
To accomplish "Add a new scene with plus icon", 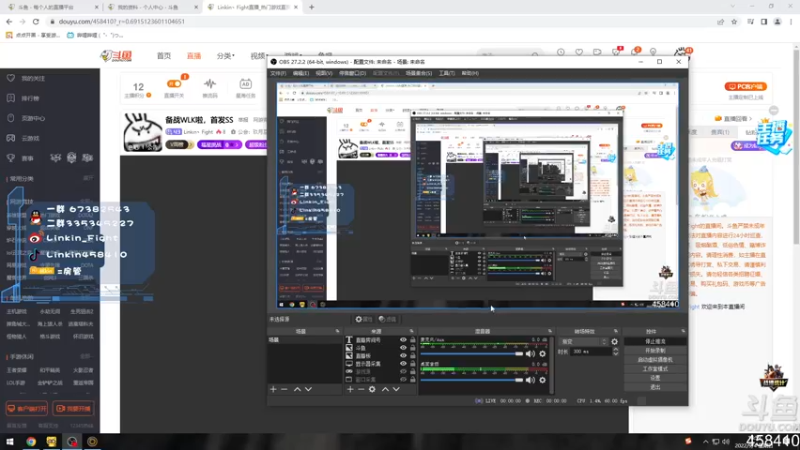I will [x=273, y=389].
